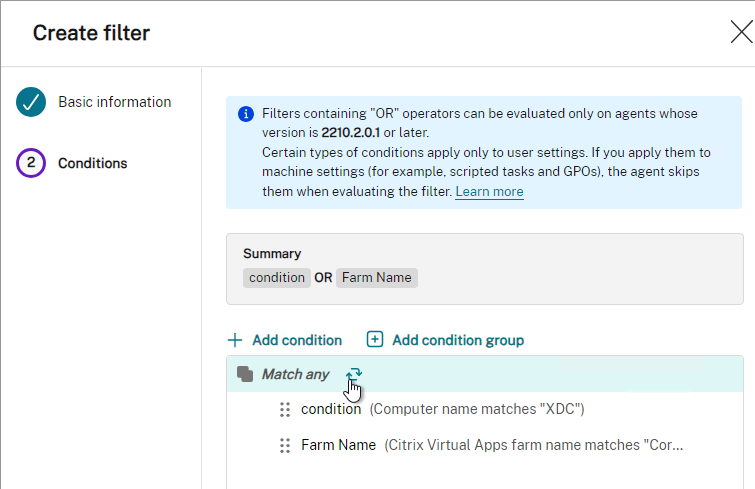Click the boxed plus icon for condition group
Screen dimensions: 755x489
[375, 339]
